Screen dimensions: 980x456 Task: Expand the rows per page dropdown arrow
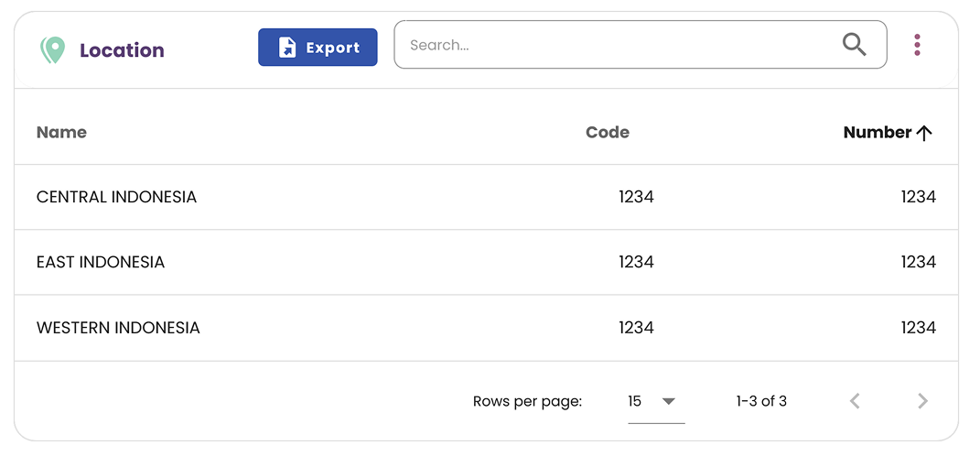[668, 401]
